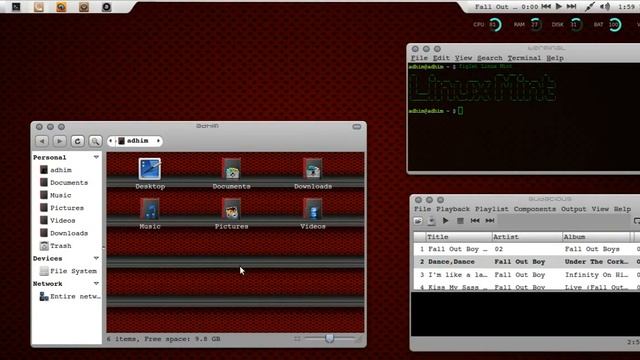Open the Audacious Components menu
The image size is (640, 360).
tap(535, 209)
